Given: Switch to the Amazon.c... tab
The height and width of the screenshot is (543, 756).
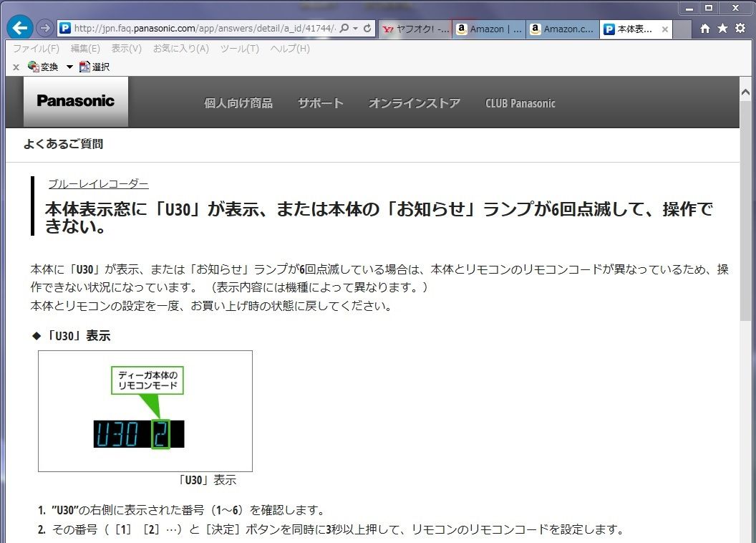Looking at the screenshot, I should click(563, 29).
